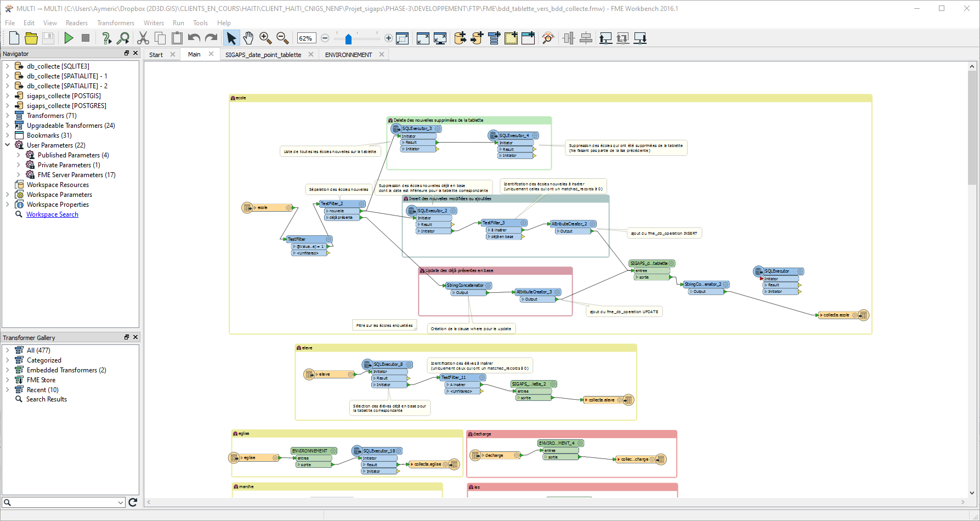Expand Published Parameters (4)

click(x=19, y=155)
